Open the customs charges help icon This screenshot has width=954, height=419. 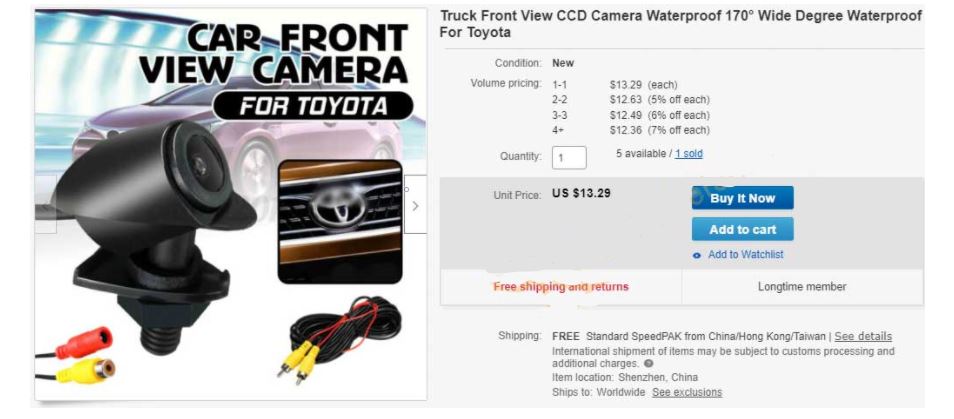click(649, 364)
